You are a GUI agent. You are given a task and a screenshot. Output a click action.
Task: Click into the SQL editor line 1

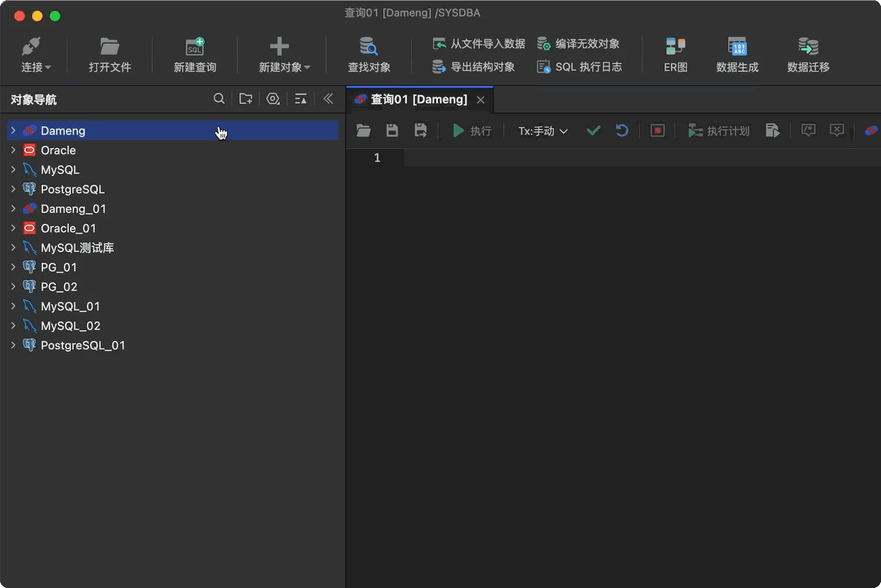click(x=642, y=157)
